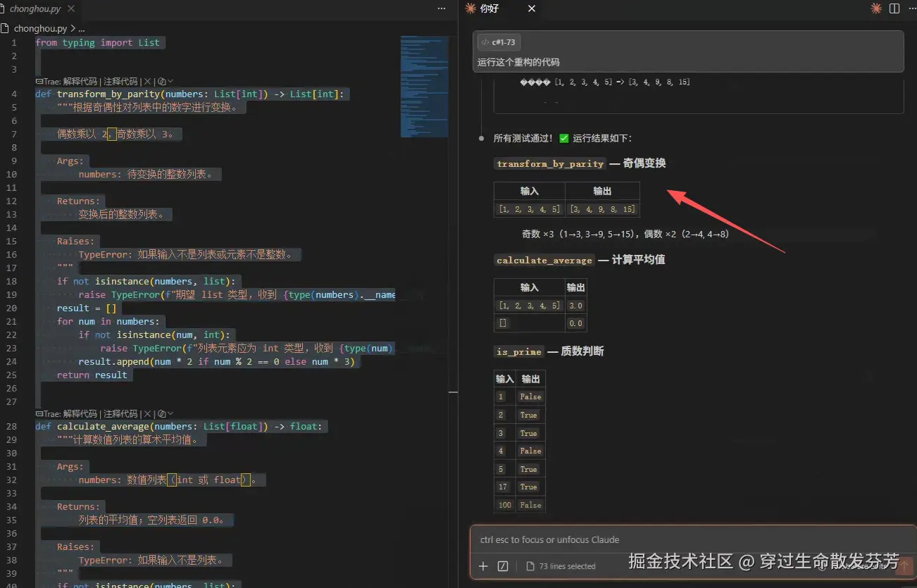The height and width of the screenshot is (588, 917).
Task: Click line number 28 in the gutter
Action: click(11, 427)
